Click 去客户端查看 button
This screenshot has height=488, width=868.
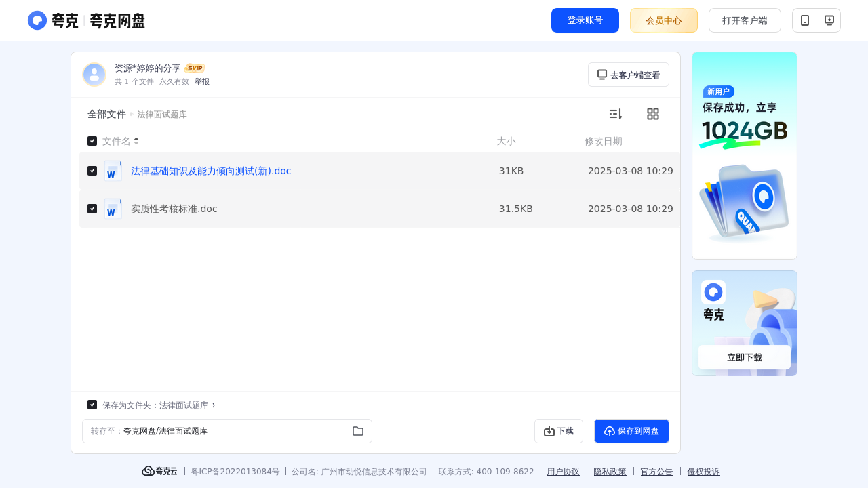coord(629,75)
